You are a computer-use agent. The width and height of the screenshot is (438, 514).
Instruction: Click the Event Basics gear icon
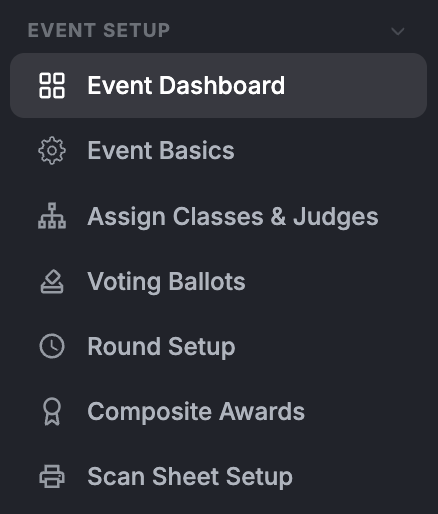(x=52, y=151)
